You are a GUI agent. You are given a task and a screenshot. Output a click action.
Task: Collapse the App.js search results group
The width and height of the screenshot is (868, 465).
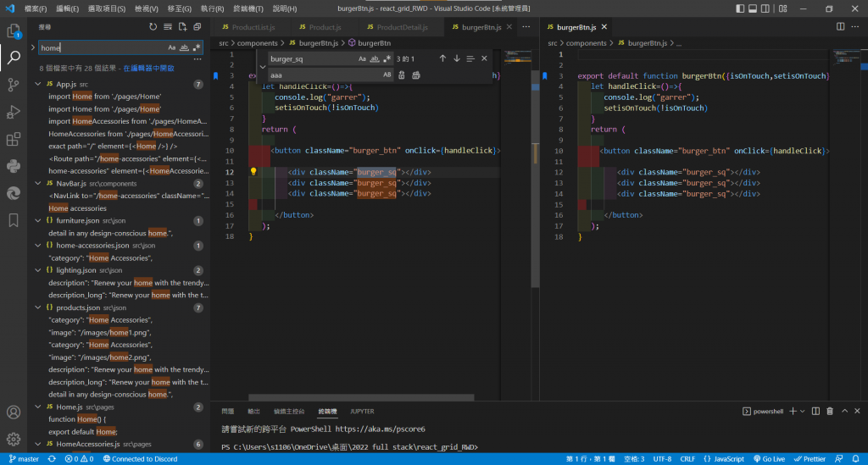(x=38, y=85)
